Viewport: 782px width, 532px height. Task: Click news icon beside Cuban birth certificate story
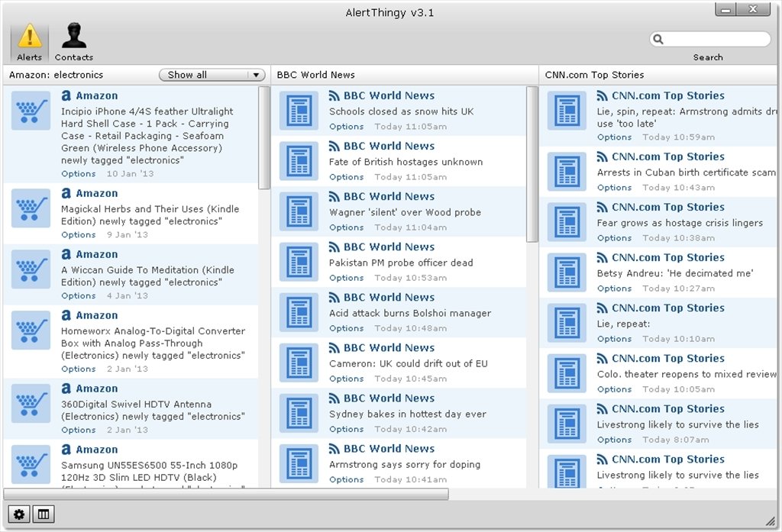click(567, 171)
